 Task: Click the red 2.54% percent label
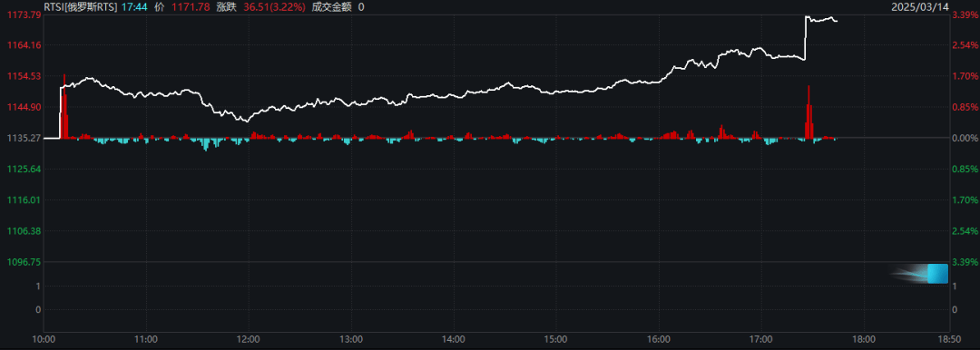pyautogui.click(x=964, y=45)
